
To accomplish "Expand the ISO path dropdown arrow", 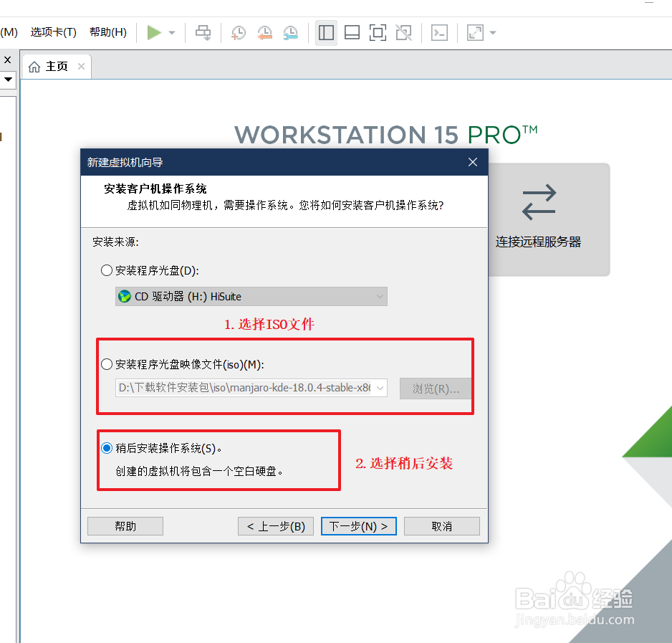I will [380, 388].
